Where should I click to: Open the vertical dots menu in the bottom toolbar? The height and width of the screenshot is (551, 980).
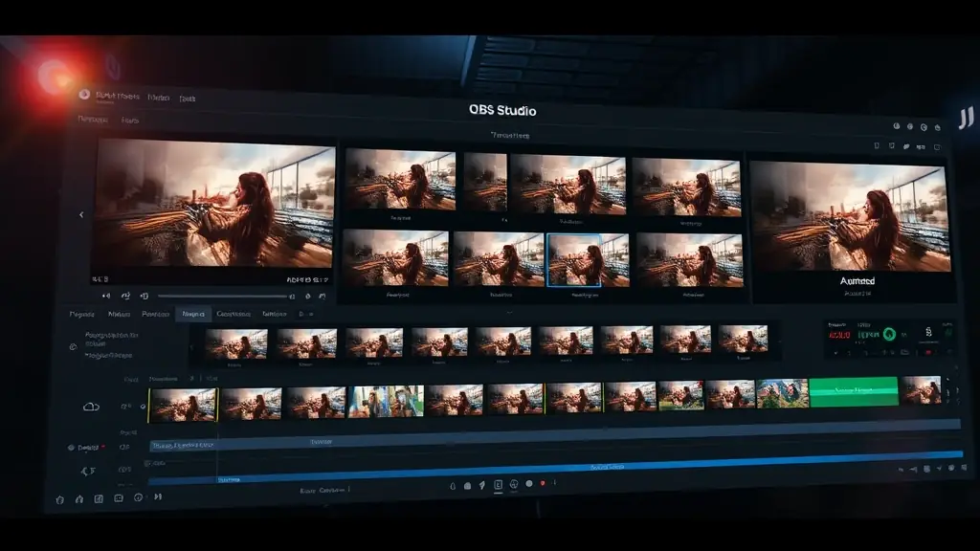555,482
